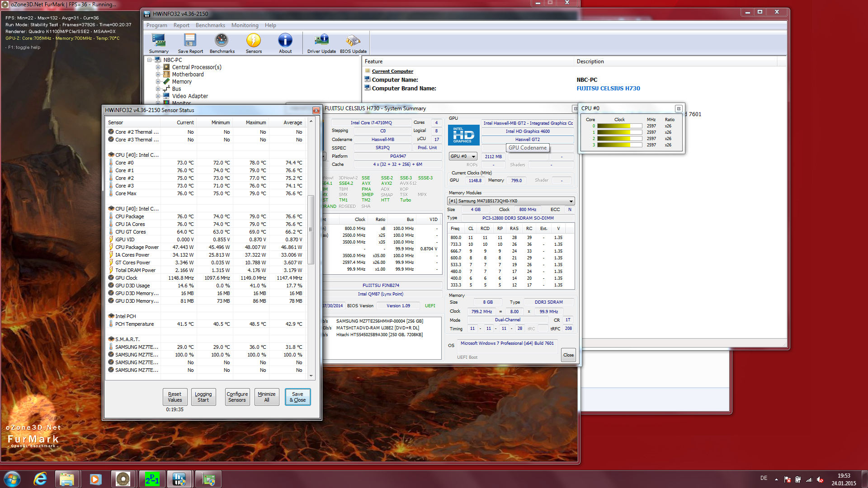868x488 pixels.
Task: Select the CPU Package Power sensor row
Action: (206, 247)
